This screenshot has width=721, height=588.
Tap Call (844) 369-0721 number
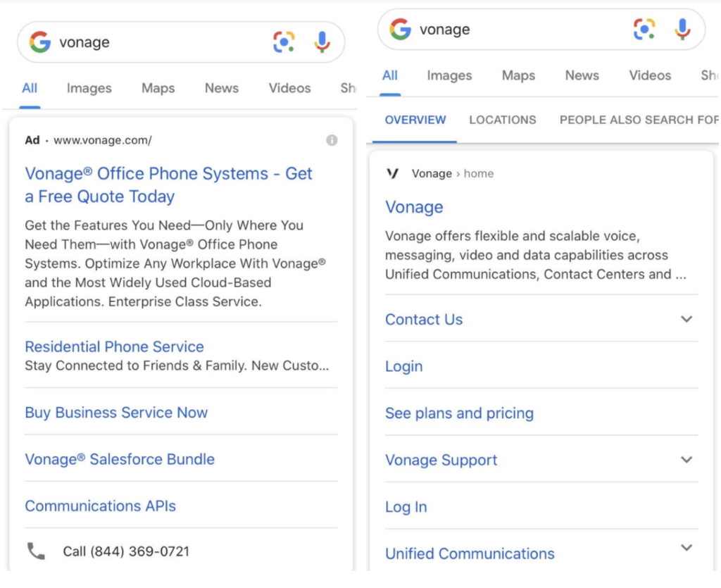pos(126,551)
